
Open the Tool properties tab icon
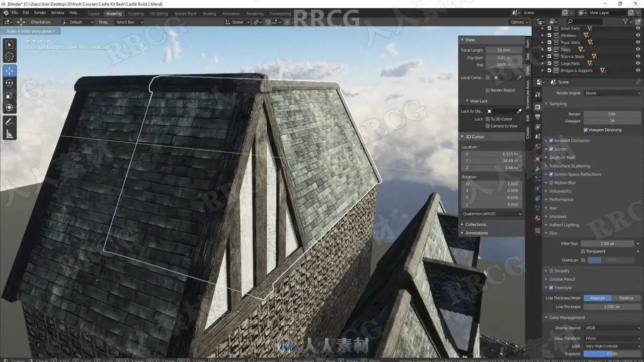pos(538,94)
